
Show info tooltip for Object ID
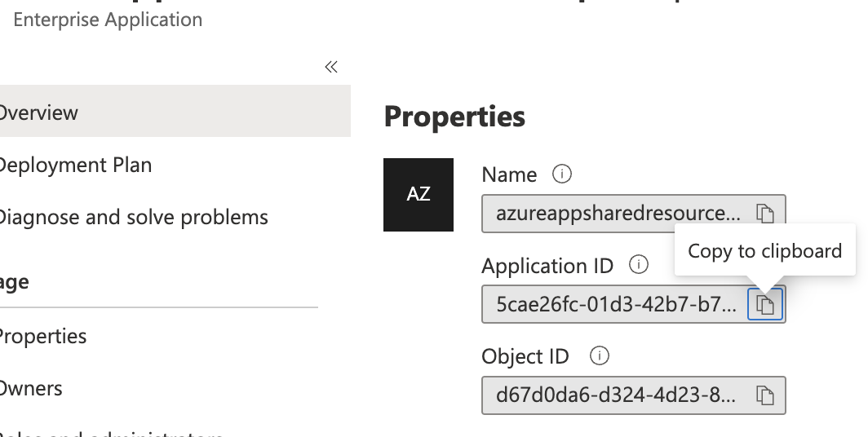point(600,356)
